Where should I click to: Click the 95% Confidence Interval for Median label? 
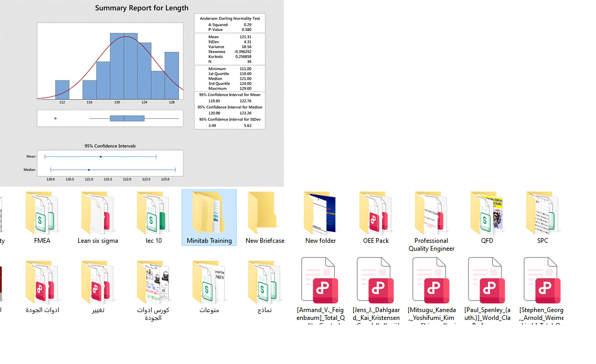click(x=230, y=107)
